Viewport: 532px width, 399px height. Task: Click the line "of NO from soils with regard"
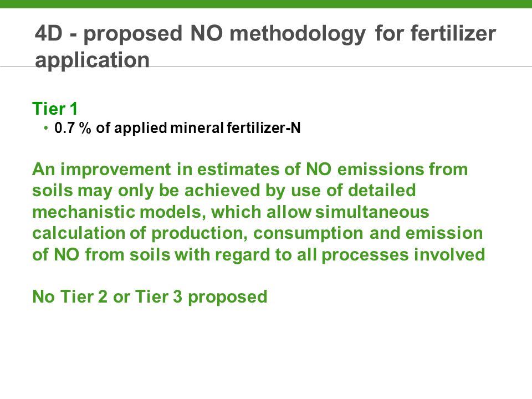click(x=259, y=255)
